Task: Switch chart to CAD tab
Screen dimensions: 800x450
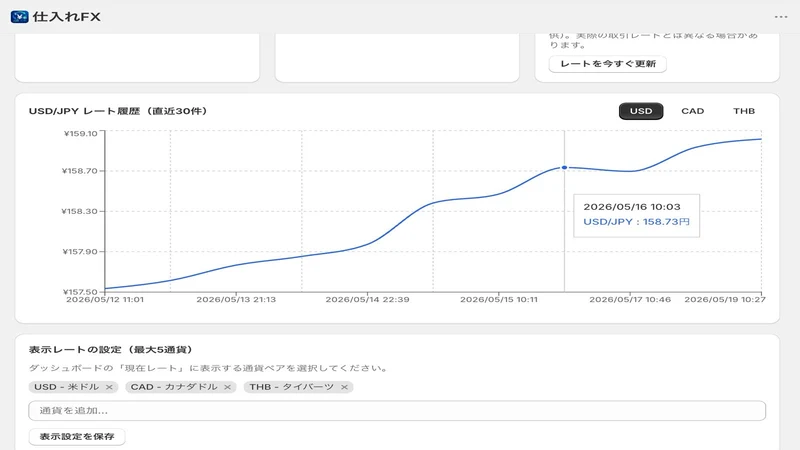Action: [692, 111]
